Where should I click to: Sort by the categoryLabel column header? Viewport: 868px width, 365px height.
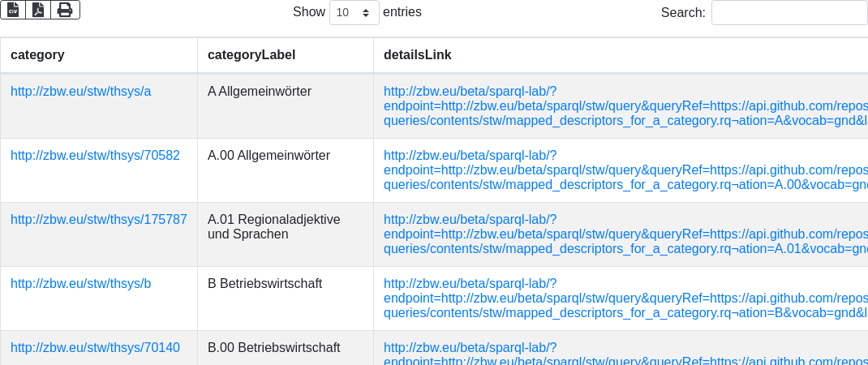[251, 55]
